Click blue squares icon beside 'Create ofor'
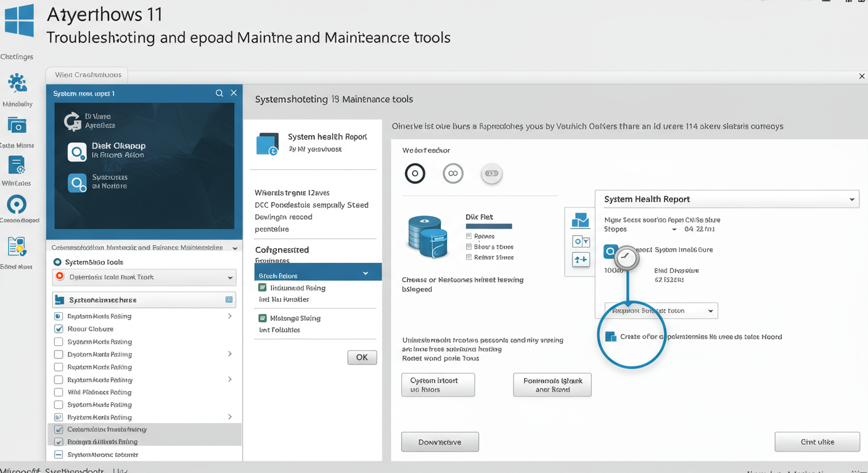The width and height of the screenshot is (868, 473). pyautogui.click(x=611, y=337)
